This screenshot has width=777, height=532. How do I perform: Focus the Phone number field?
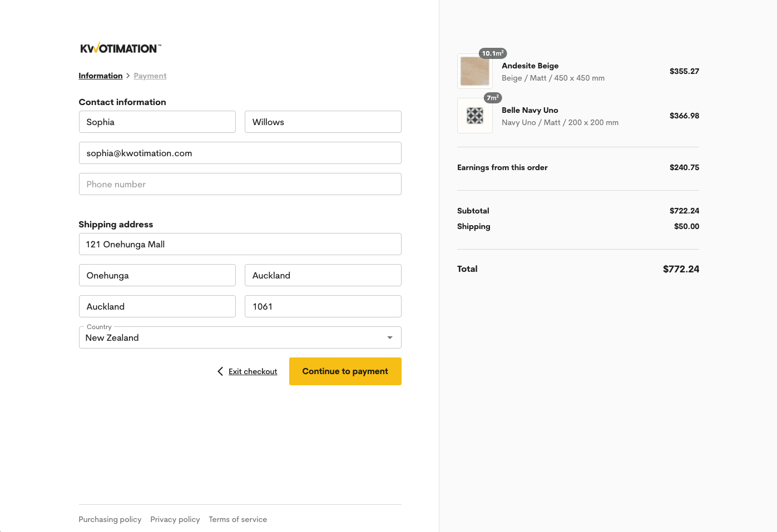pos(240,184)
